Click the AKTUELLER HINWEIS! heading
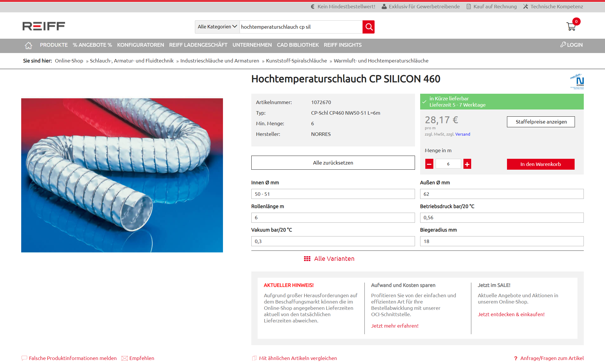605x364 pixels. (289, 285)
